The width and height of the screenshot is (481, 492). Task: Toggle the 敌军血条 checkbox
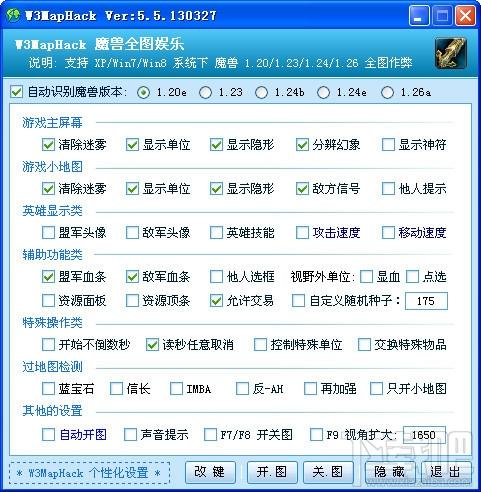tap(132, 277)
